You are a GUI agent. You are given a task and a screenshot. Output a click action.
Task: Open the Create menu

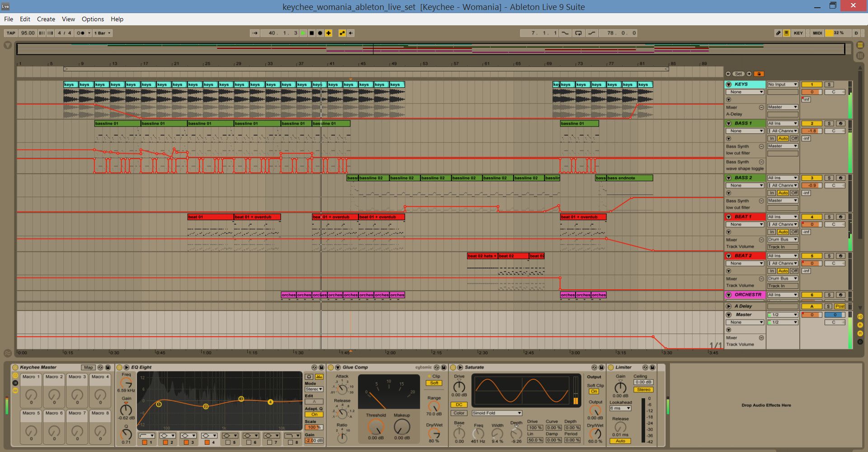[x=46, y=19]
